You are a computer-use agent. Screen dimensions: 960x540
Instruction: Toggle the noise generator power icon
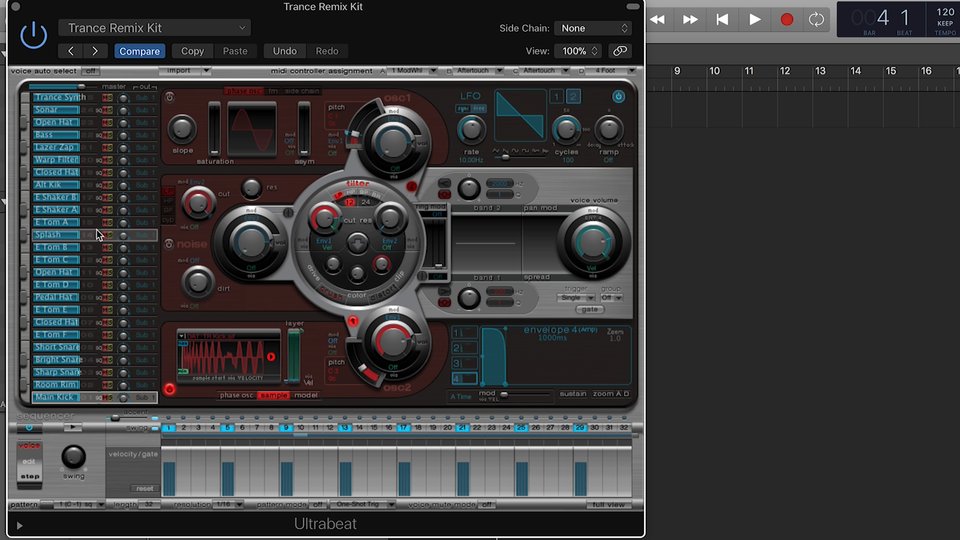tap(169, 244)
